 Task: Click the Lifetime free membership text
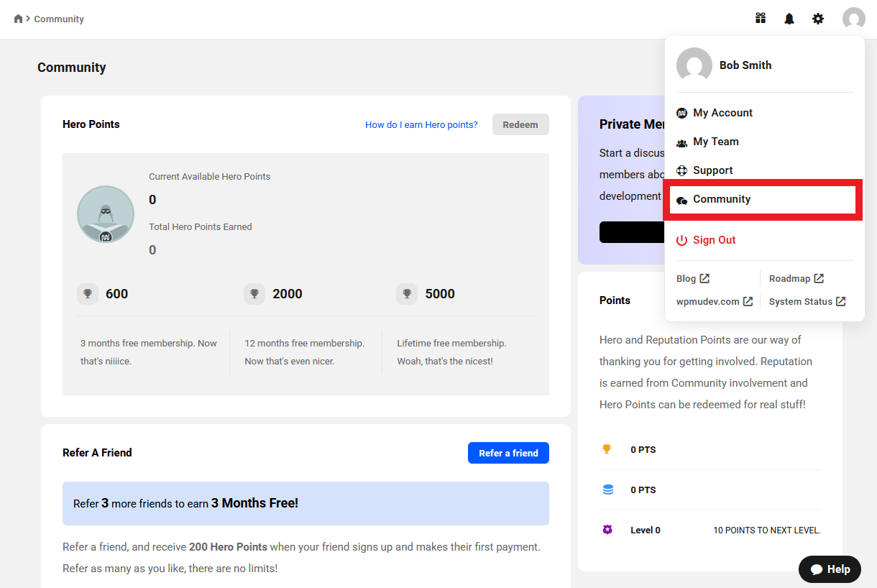pyautogui.click(x=451, y=352)
